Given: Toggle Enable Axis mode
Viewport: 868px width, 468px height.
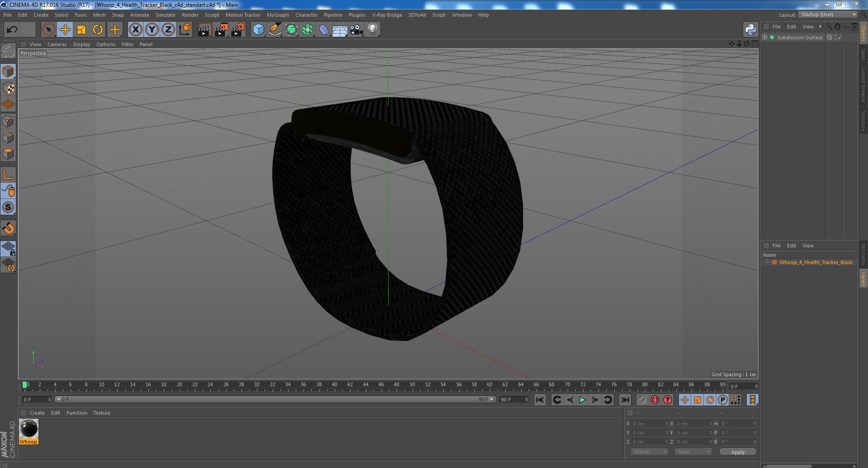Looking at the screenshot, I should 8,175.
